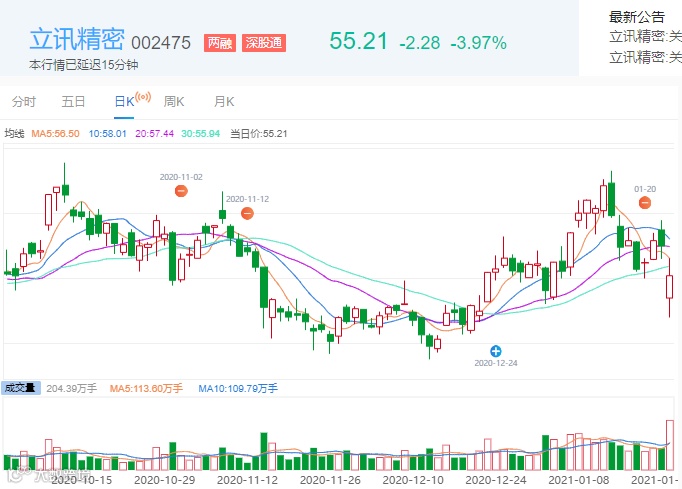Viewport: 682px width, 489px height.
Task: Click the 2020-11-26 date axis label
Action: [x=330, y=480]
